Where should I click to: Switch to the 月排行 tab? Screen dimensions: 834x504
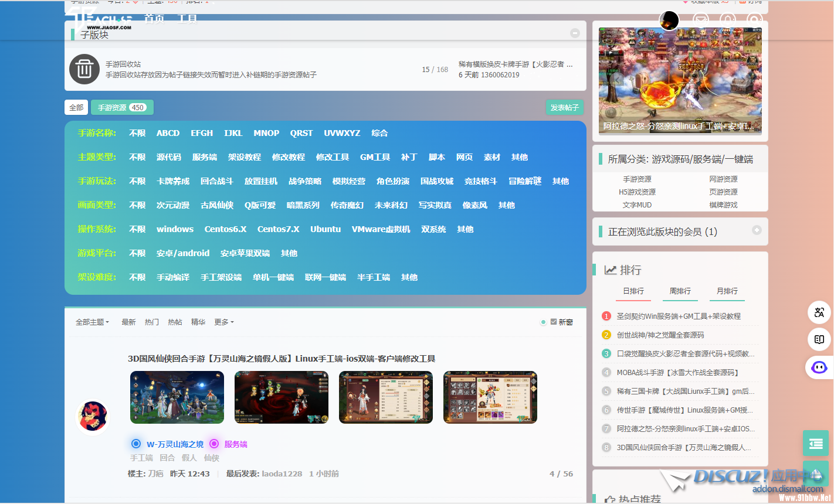[x=727, y=291]
